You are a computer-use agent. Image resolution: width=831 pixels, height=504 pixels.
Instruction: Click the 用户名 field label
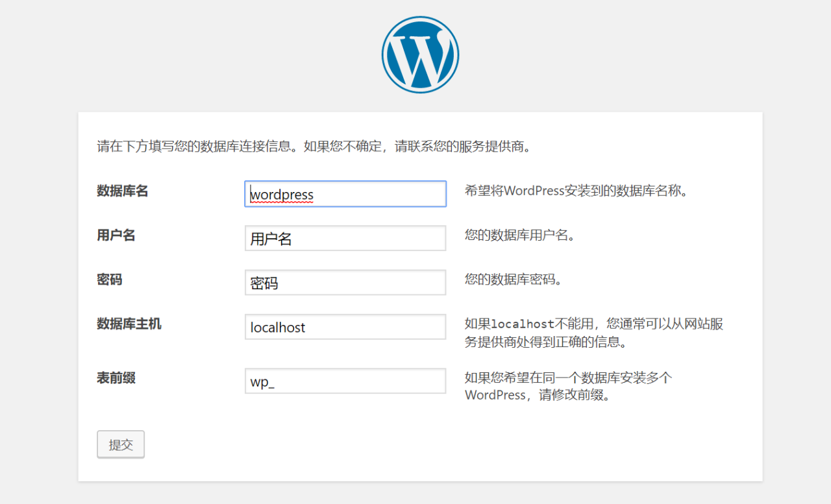[116, 235]
